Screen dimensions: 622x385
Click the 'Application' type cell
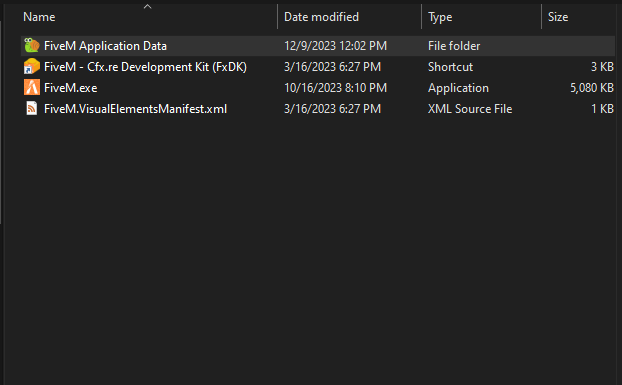(x=458, y=88)
